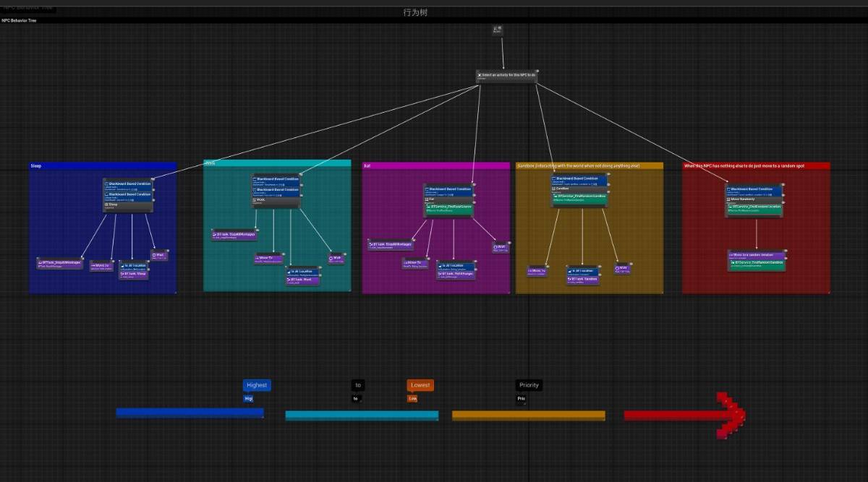The height and width of the screenshot is (482, 868).
Task: Select the ROOT node icon
Action: 498,30
